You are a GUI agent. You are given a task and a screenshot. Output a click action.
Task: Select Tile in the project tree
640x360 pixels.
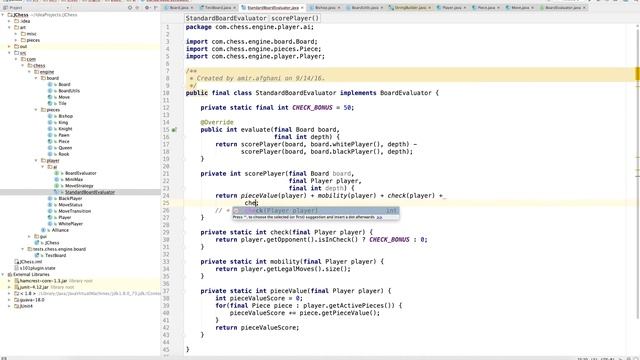[x=62, y=104]
